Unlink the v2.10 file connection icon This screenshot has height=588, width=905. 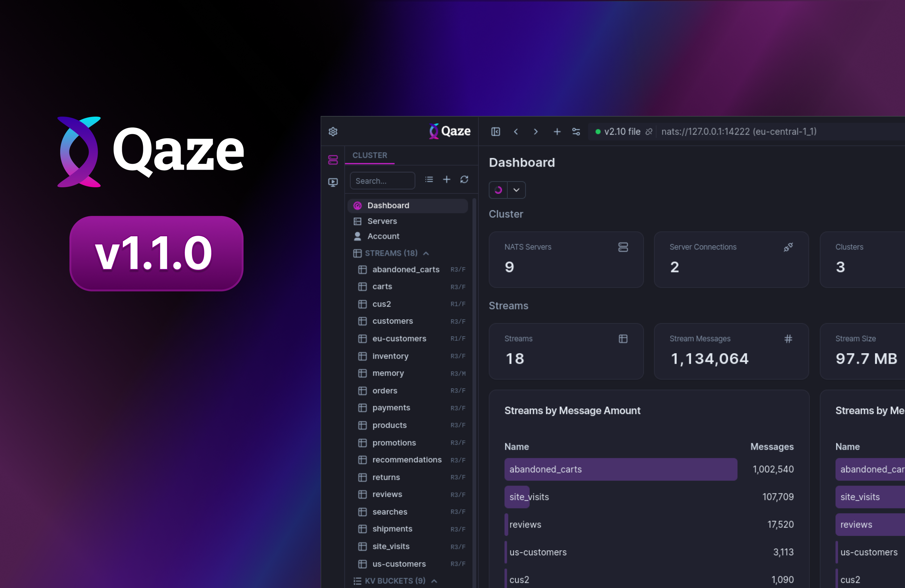tap(649, 131)
